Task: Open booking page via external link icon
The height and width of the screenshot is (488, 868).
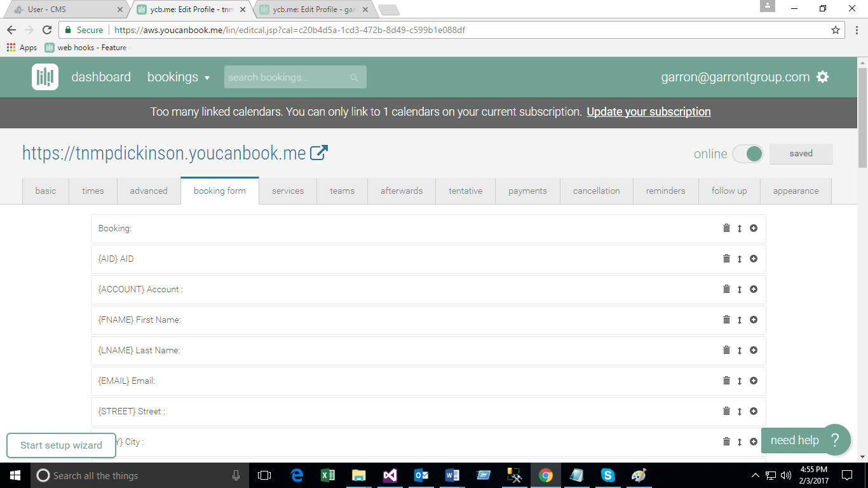Action: pyautogui.click(x=318, y=153)
